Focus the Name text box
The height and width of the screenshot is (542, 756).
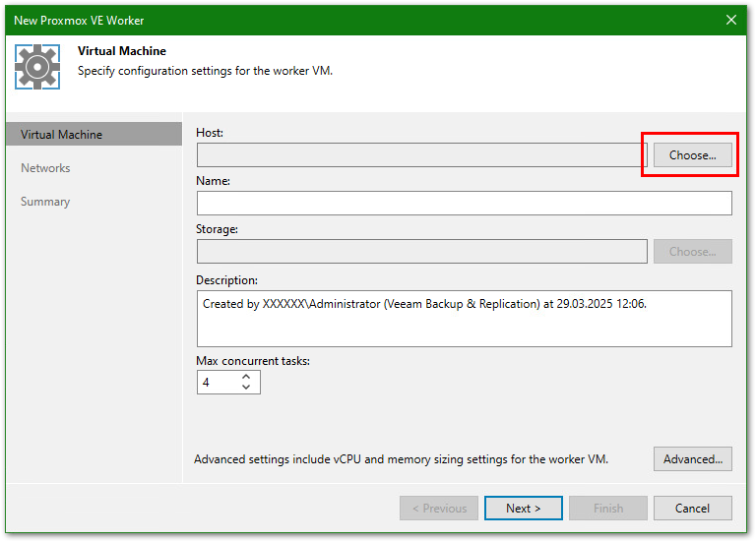pyautogui.click(x=464, y=203)
